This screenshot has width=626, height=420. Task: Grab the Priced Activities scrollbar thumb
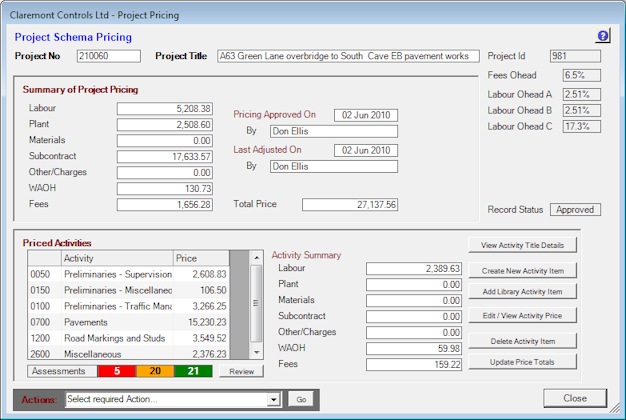click(256, 303)
